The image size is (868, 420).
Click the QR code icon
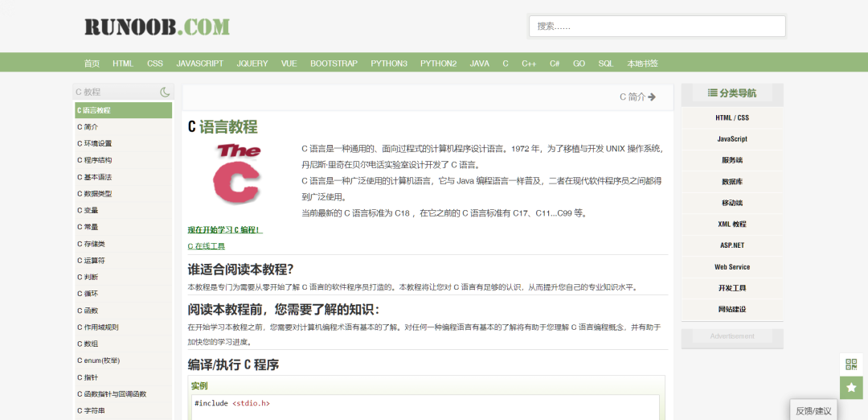click(851, 364)
